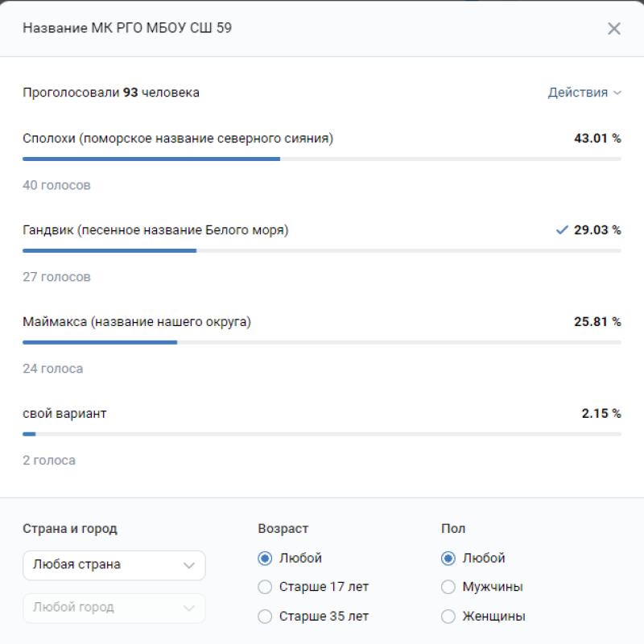Show the 2 голоса voters
Viewport: 644px width, 644px height.
tap(49, 460)
